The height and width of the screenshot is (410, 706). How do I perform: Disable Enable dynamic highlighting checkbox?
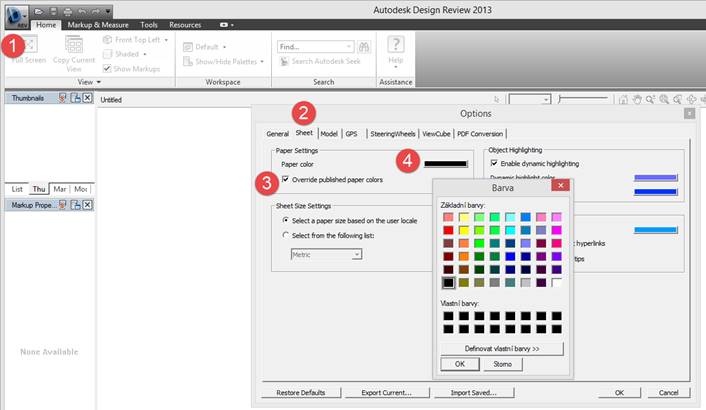point(493,163)
